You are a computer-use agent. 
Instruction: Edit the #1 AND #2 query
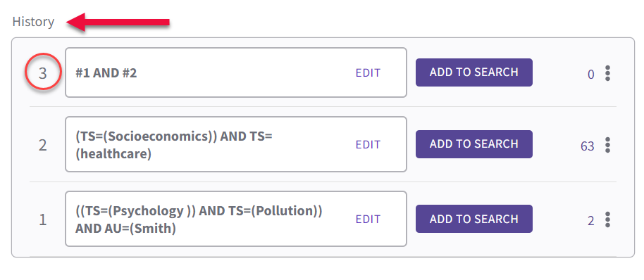pos(368,73)
